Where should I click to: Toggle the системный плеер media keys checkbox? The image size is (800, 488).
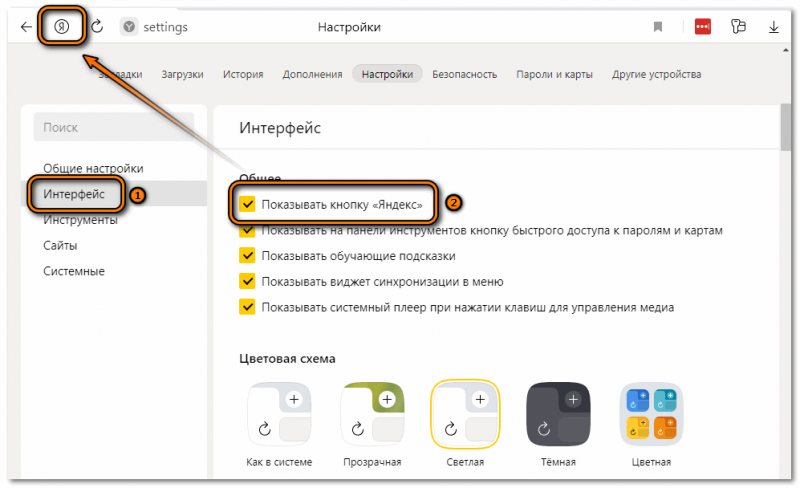tap(247, 307)
